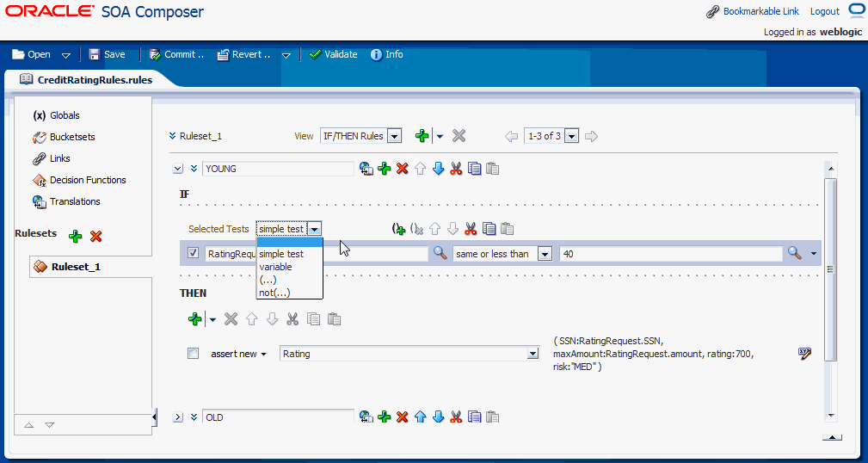This screenshot has width=868, height=463.
Task: Select the blank top list option
Action: [x=289, y=242]
